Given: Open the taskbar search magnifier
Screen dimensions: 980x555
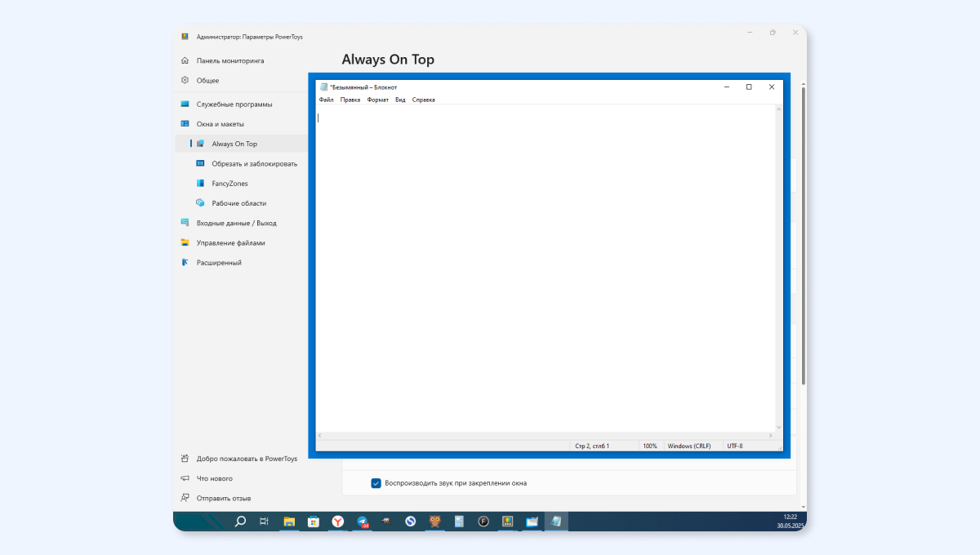Looking at the screenshot, I should coord(240,521).
